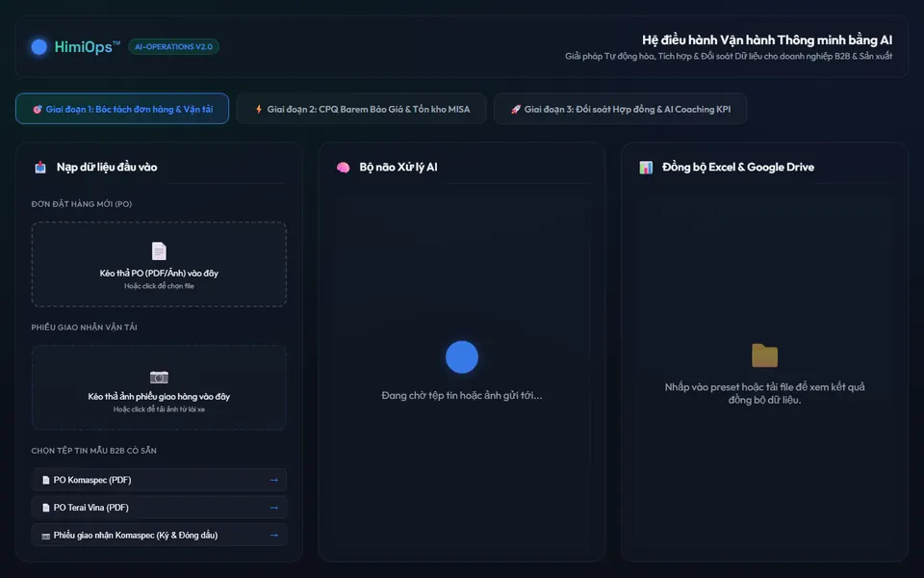Click the HimiOps brand name
Image resolution: width=924 pixels, height=578 pixels.
(88, 46)
